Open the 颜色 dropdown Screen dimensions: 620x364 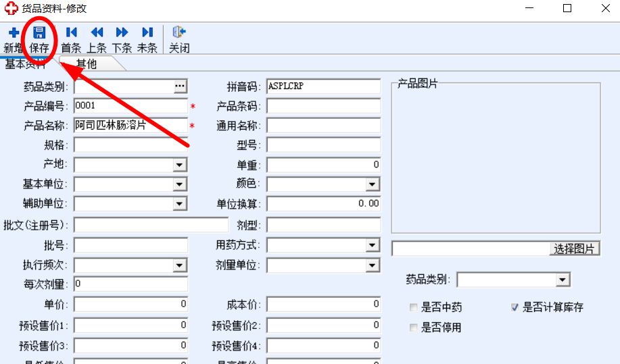click(373, 184)
